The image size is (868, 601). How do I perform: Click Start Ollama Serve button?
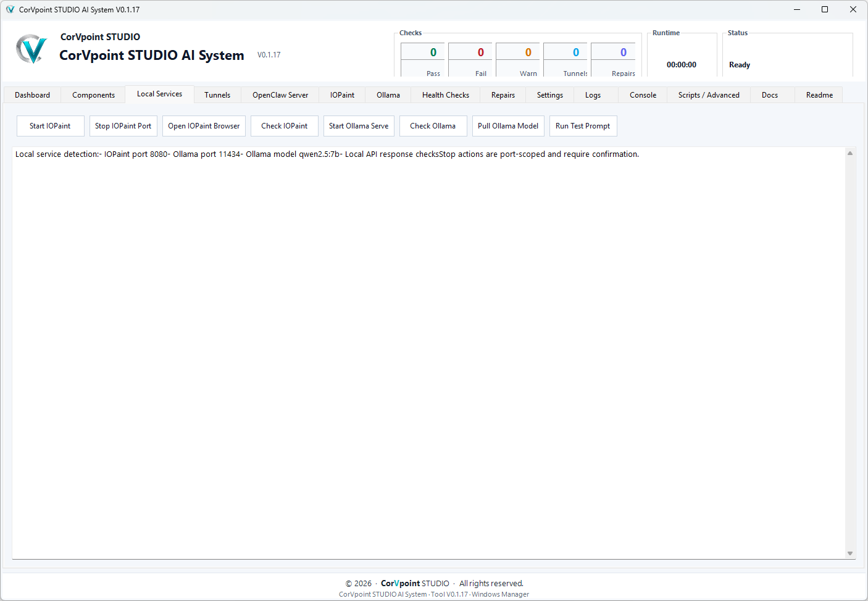point(359,126)
